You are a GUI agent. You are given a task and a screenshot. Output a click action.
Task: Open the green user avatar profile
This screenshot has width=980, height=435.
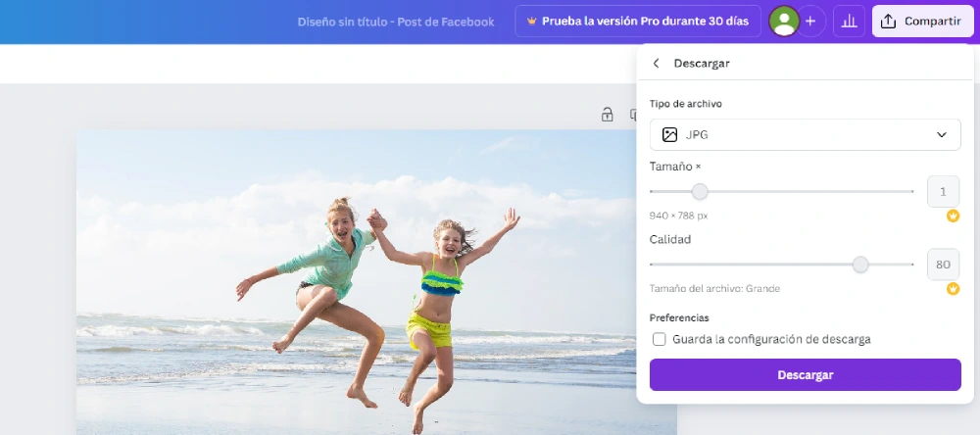click(x=784, y=22)
